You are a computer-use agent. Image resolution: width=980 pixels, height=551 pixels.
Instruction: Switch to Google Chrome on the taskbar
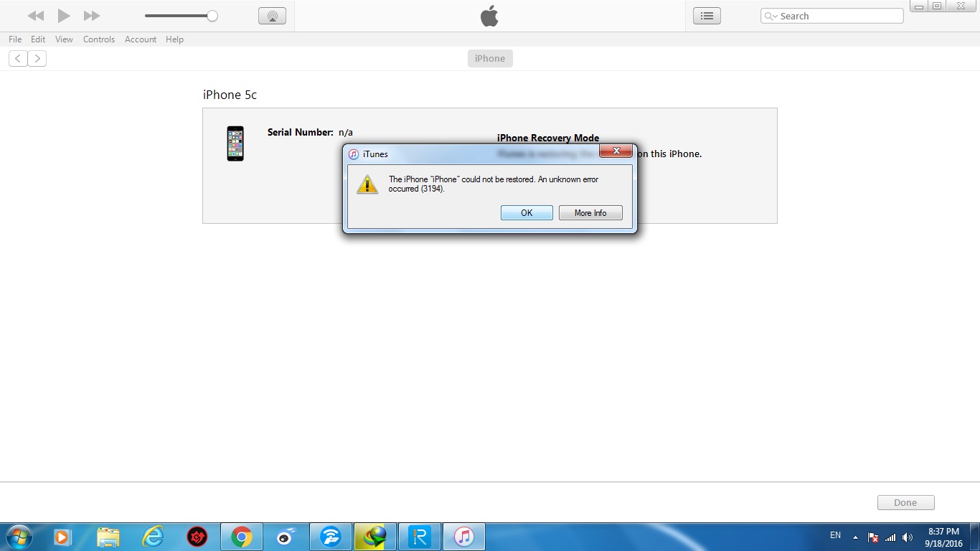point(242,537)
